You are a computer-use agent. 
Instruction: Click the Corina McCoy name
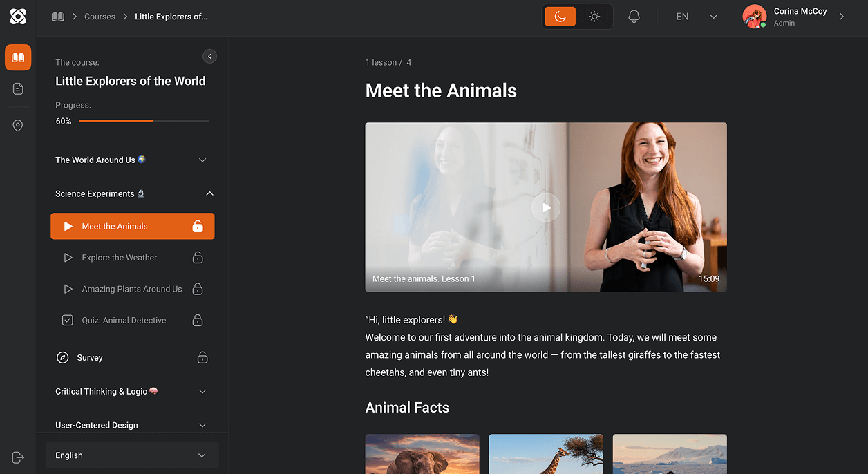click(x=800, y=11)
